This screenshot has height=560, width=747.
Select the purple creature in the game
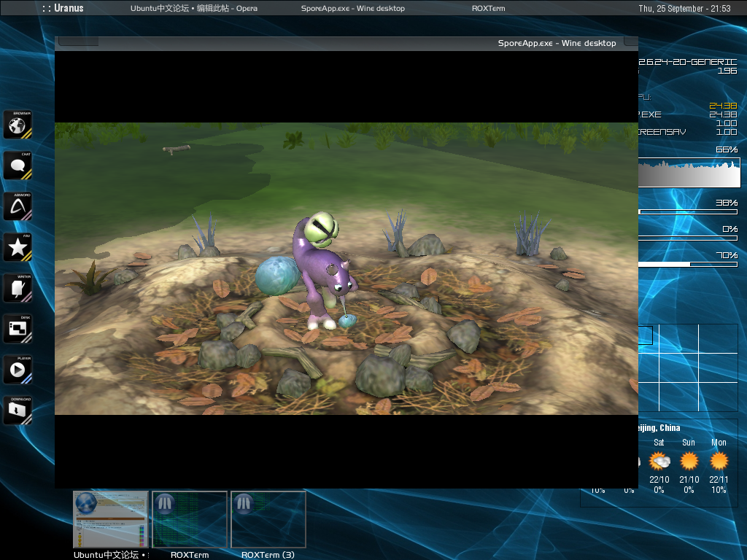[323, 271]
